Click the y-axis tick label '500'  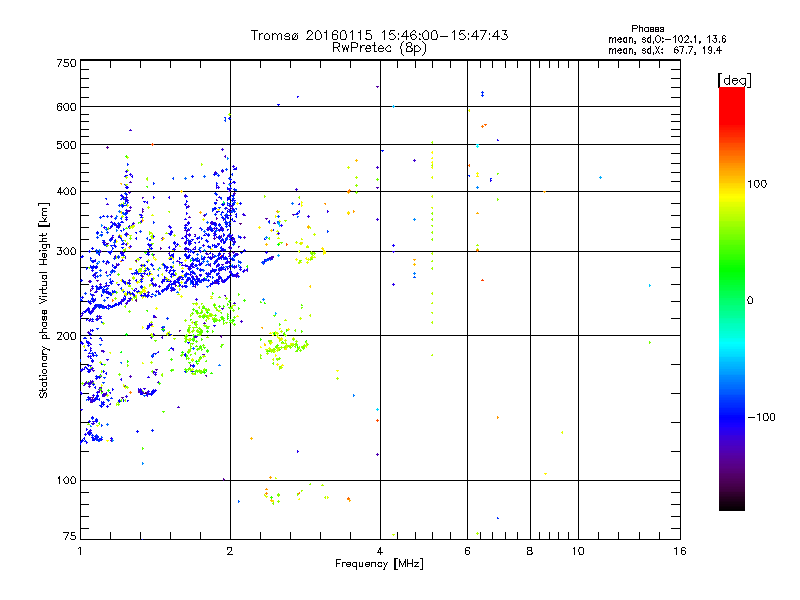[x=66, y=145]
